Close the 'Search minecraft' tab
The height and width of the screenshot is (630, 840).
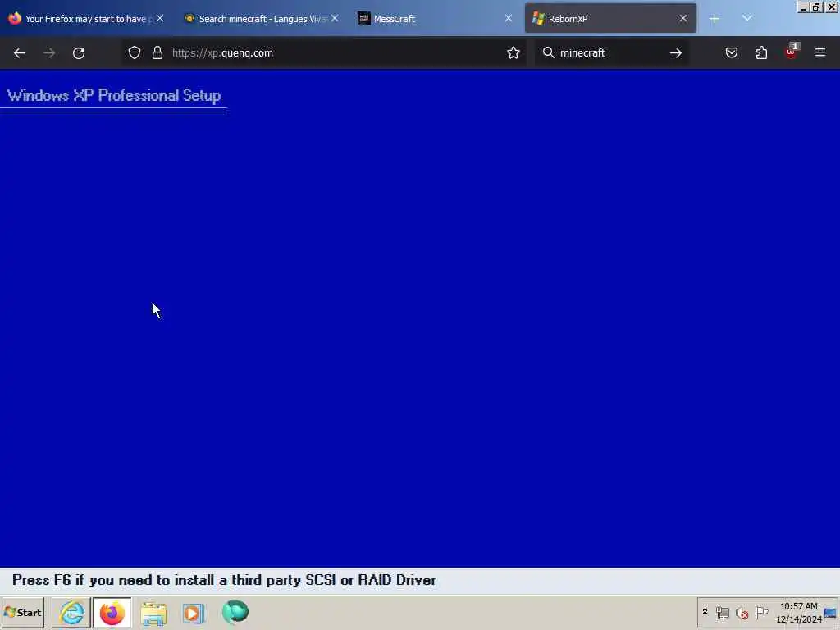click(335, 18)
